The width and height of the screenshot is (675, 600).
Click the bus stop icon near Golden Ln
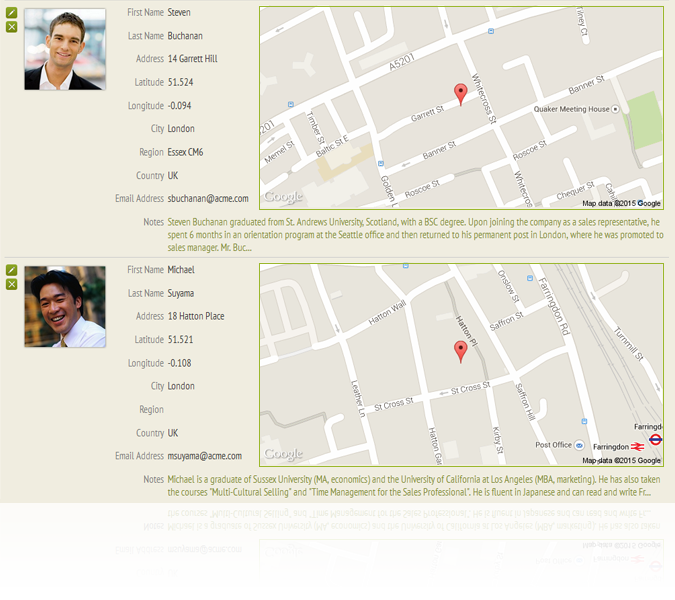pos(381,163)
